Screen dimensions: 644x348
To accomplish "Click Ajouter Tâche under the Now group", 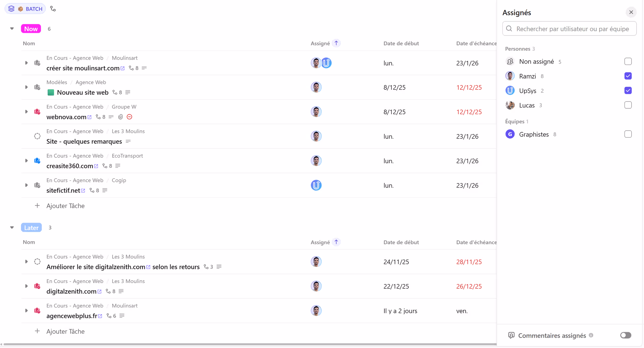I will coord(65,206).
